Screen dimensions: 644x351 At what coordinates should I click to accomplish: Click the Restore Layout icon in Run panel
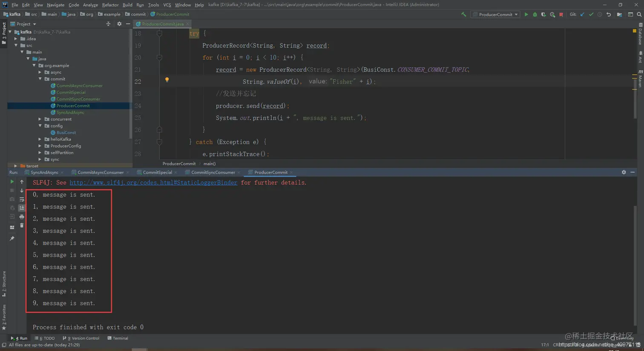[x=12, y=227]
